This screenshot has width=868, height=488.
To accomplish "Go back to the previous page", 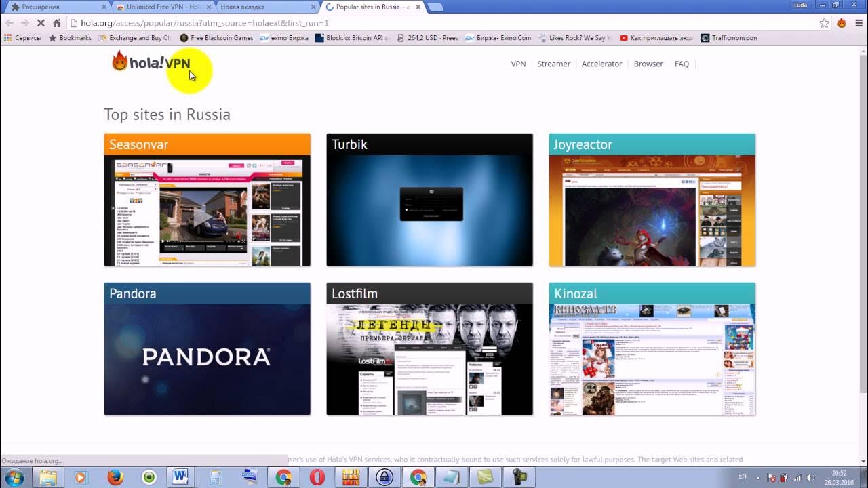I will click(x=9, y=23).
